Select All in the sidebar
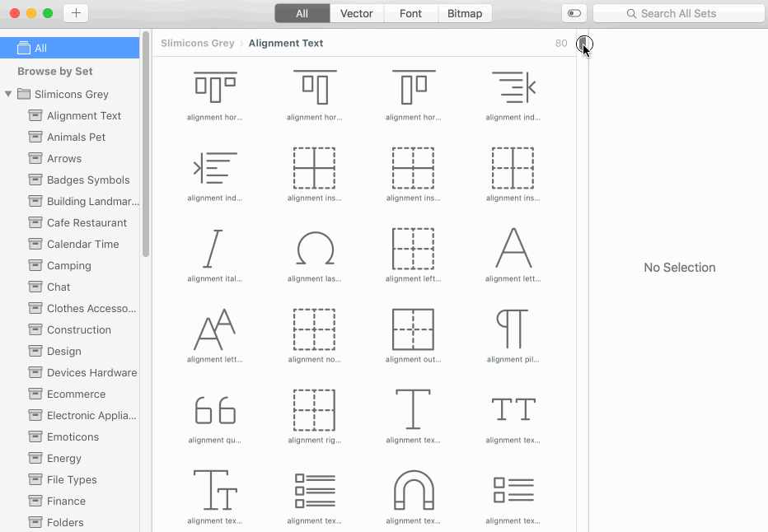 click(x=40, y=48)
